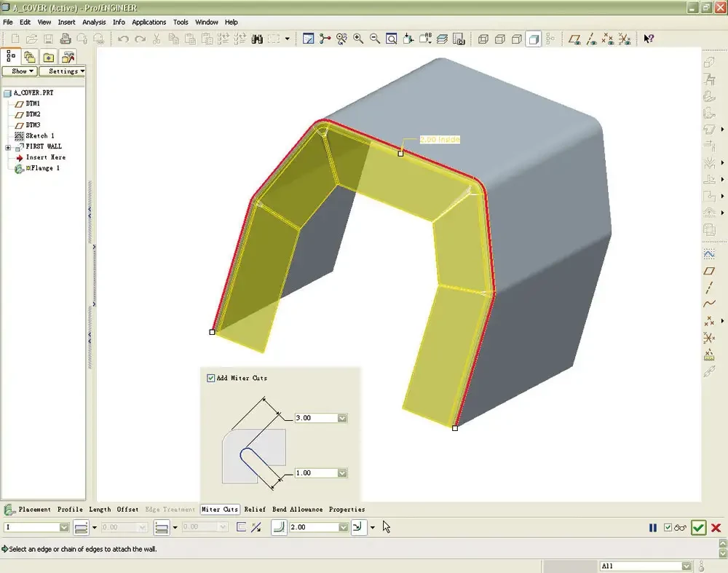
Task: Expand the FIRST WALL tree node
Action: [8, 147]
